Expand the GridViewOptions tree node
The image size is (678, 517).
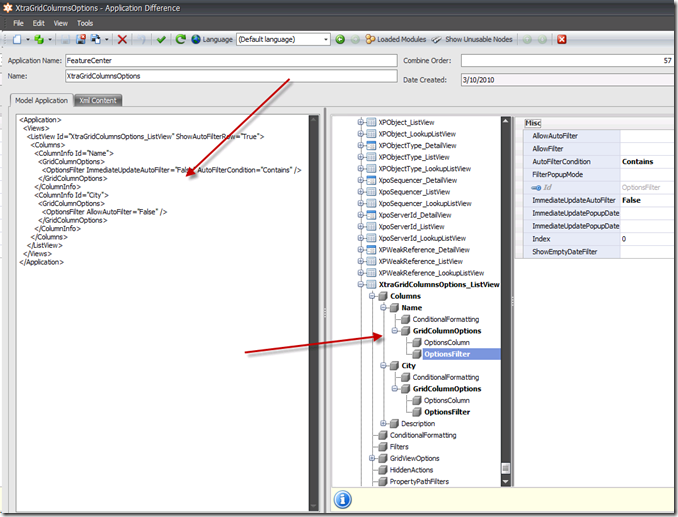click(371, 458)
